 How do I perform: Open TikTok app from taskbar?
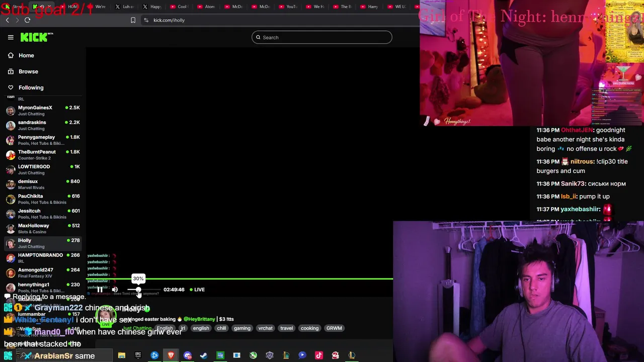319,355
